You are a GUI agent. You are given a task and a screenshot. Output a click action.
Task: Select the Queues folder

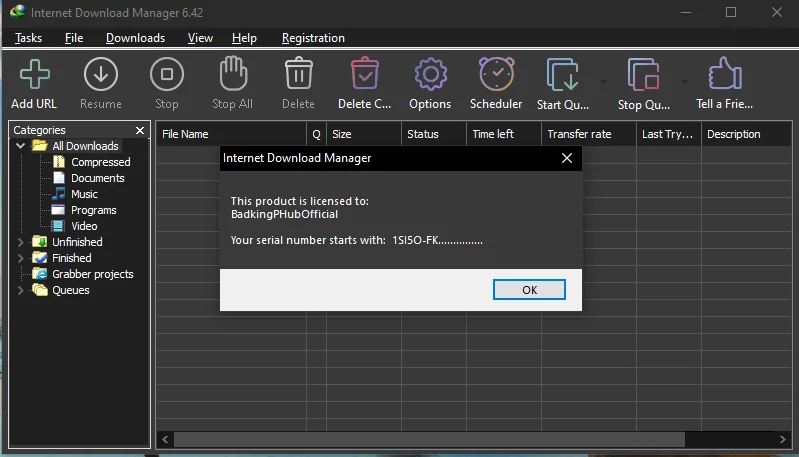[70, 290]
